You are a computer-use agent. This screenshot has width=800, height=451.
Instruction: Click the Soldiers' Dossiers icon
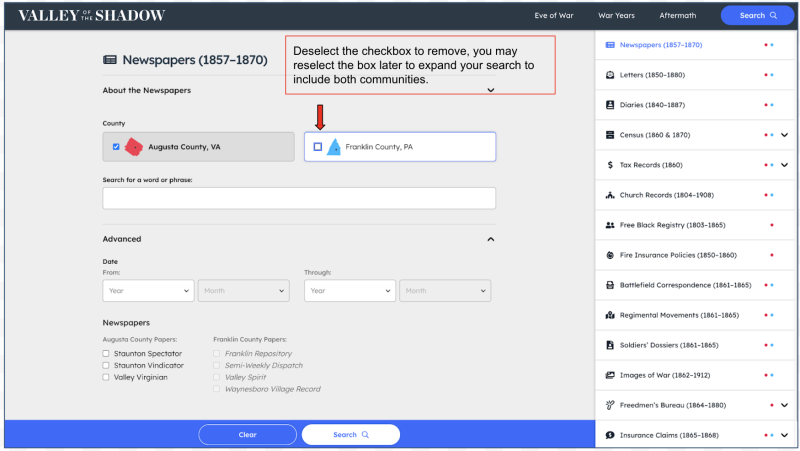point(610,345)
